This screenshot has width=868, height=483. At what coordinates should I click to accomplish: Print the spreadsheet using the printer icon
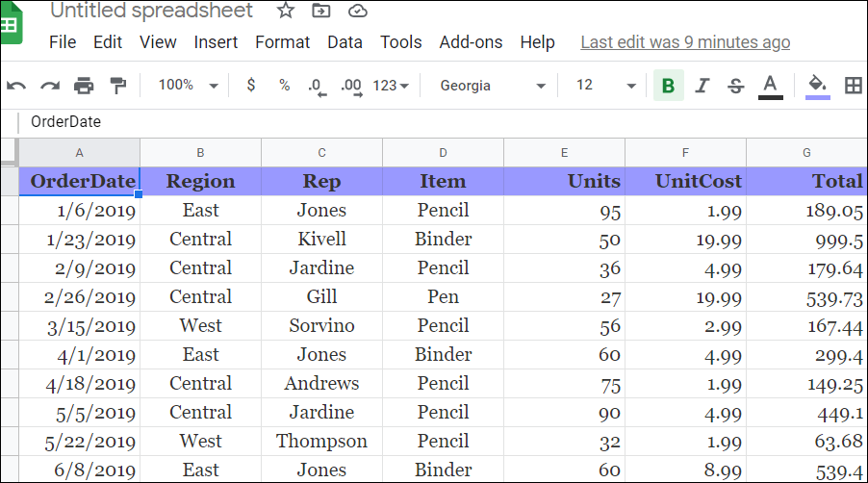84,86
